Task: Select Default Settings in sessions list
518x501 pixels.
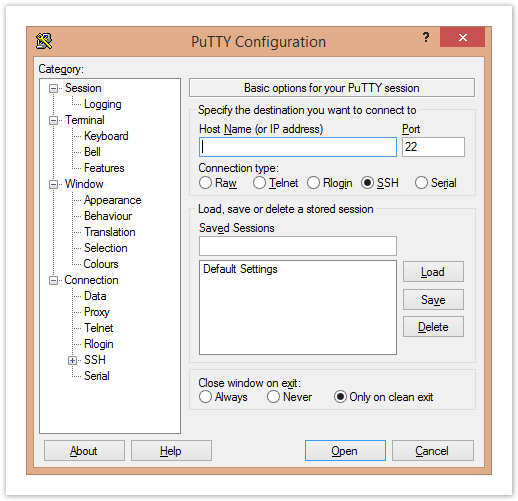Action: point(240,269)
